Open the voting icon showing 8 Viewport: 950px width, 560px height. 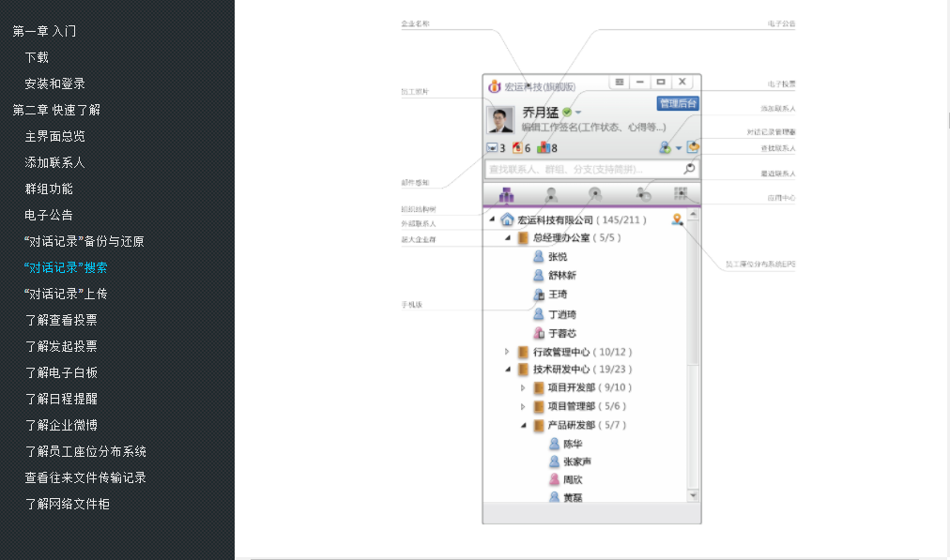point(543,147)
